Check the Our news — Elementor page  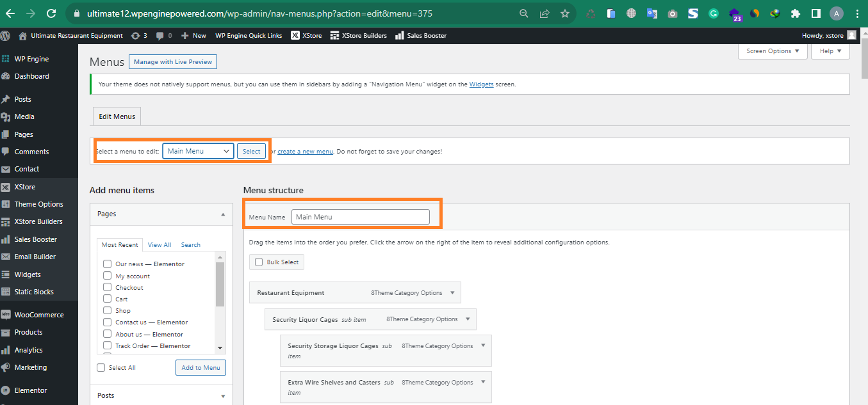108,264
